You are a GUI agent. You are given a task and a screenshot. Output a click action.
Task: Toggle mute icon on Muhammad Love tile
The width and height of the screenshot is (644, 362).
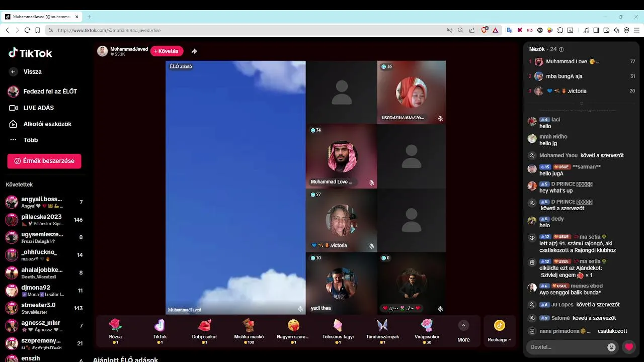(371, 183)
